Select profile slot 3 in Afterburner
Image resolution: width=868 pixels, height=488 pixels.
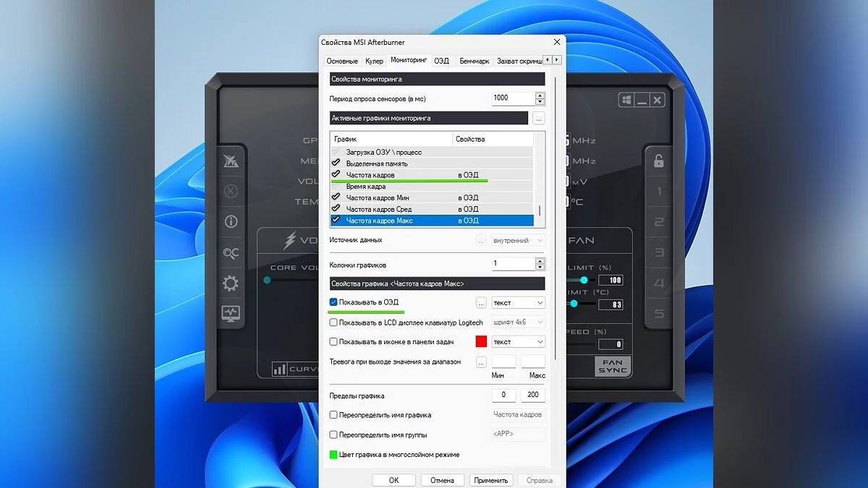tap(659, 252)
